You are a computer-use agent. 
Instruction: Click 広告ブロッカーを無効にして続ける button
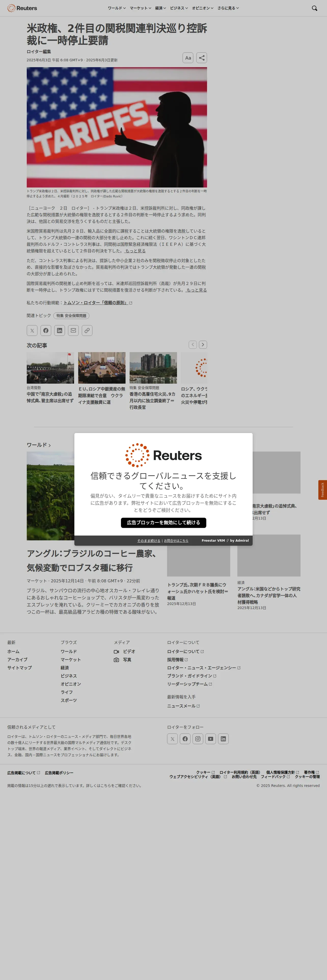[164, 523]
